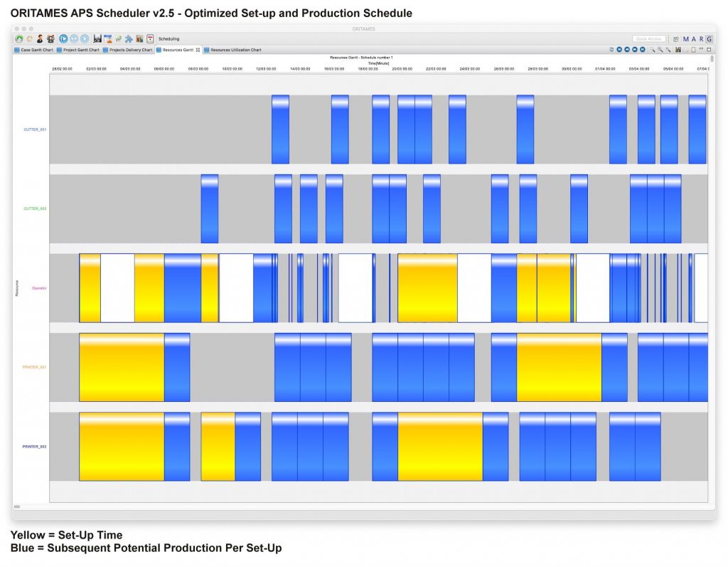Switch to the G perspective
The image size is (728, 567).
tap(709, 39)
